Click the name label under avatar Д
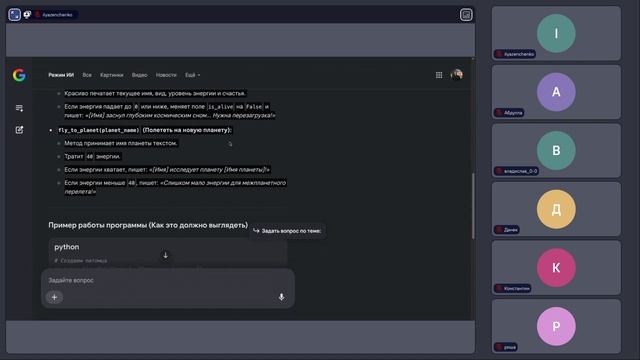This screenshot has width=640, height=360. [x=507, y=230]
